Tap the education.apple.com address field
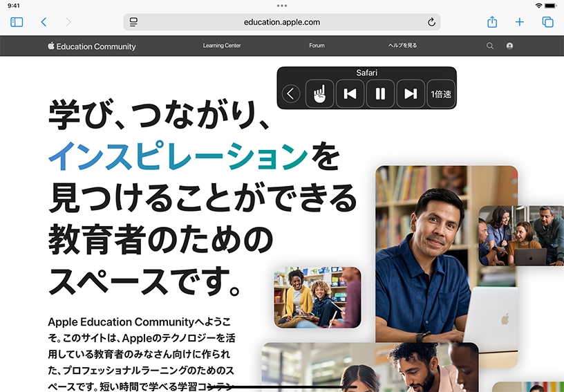 [281, 22]
